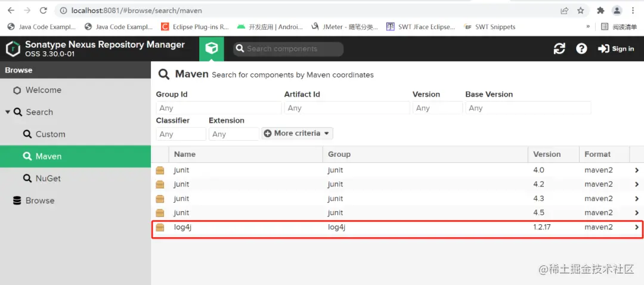The height and width of the screenshot is (285, 644).
Task: Click package icon of log4j row
Action: coord(160,227)
